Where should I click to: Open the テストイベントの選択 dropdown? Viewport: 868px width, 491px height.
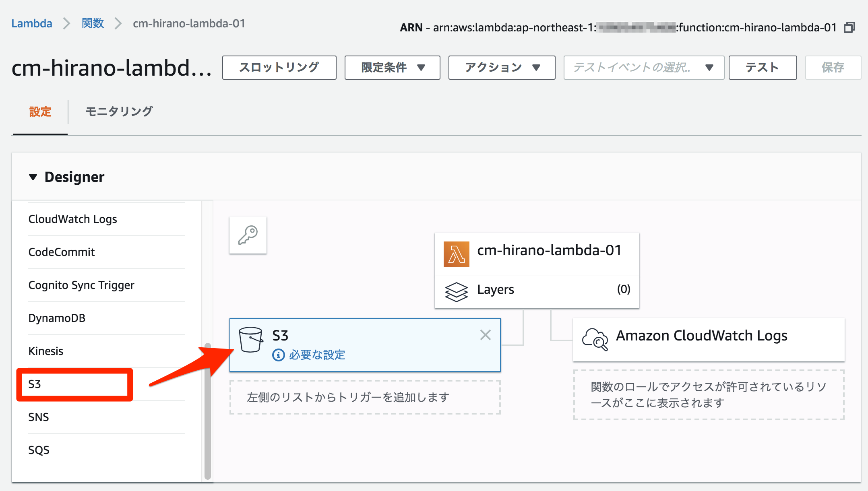coord(644,68)
